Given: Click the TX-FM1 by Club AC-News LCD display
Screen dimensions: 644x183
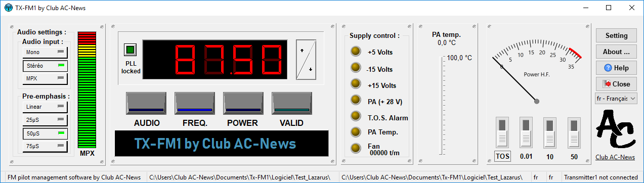Looking at the screenshot, I should pyautogui.click(x=221, y=143).
